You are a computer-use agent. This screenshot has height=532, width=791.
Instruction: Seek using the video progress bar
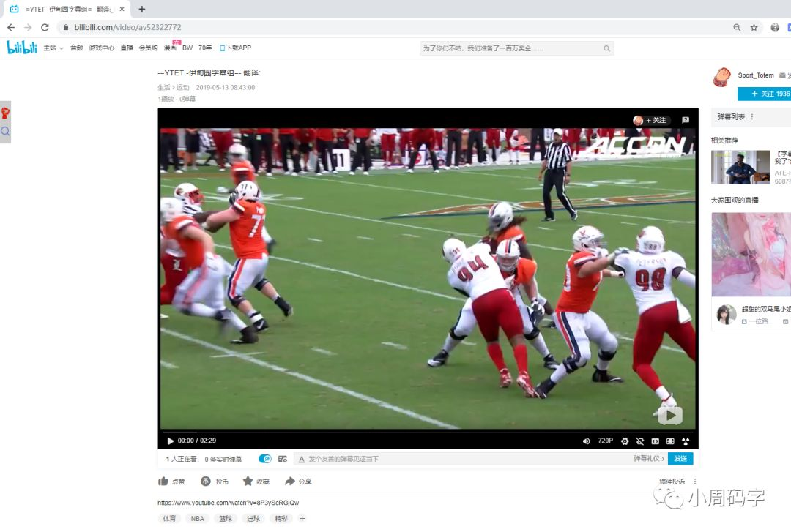click(428, 432)
